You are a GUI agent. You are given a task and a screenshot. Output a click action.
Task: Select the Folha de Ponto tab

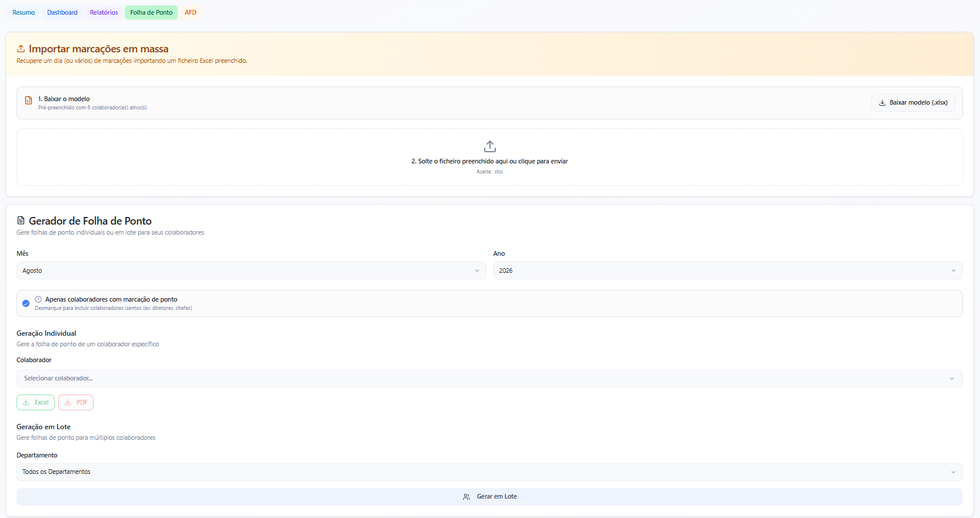point(151,12)
